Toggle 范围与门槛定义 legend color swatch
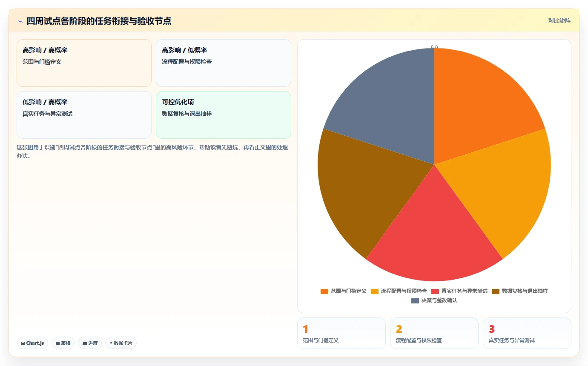The height and width of the screenshot is (366, 588). coord(324,291)
